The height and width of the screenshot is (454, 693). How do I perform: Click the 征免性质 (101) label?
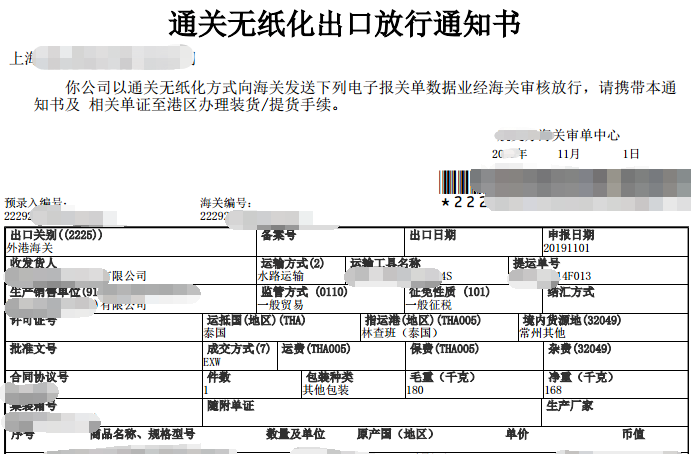tap(449, 292)
